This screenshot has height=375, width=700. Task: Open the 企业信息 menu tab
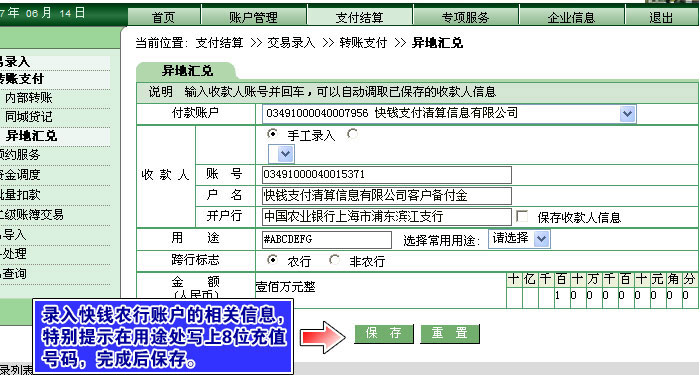571,17
